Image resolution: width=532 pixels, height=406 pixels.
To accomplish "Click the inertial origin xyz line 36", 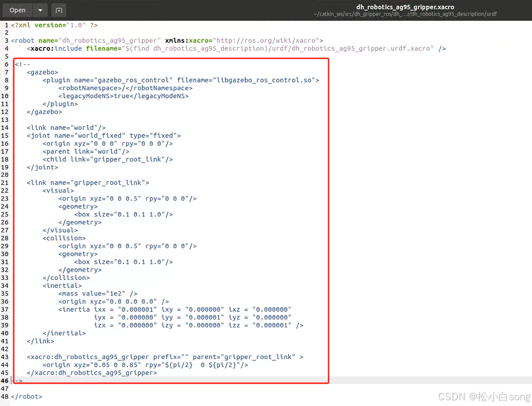I will point(114,302).
